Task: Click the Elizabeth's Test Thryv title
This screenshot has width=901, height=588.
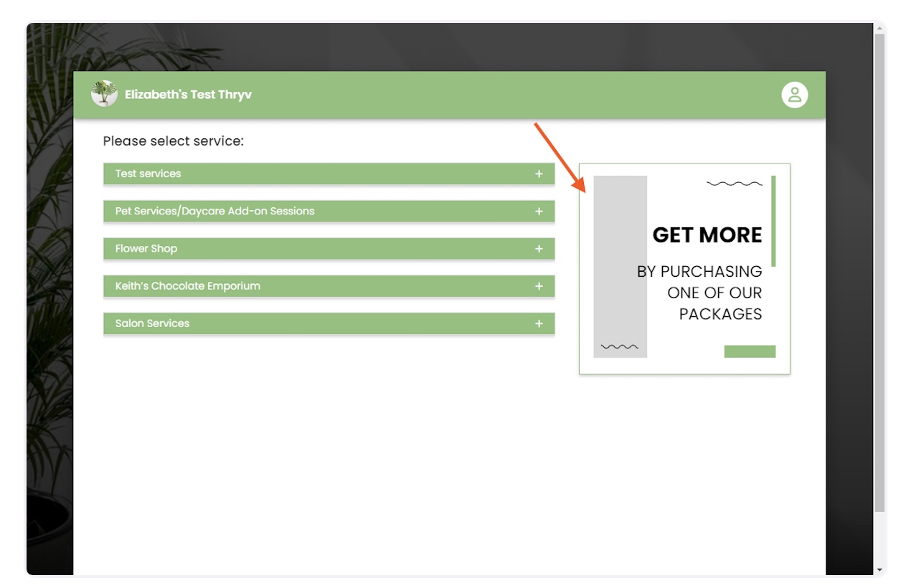Action: 189,95
